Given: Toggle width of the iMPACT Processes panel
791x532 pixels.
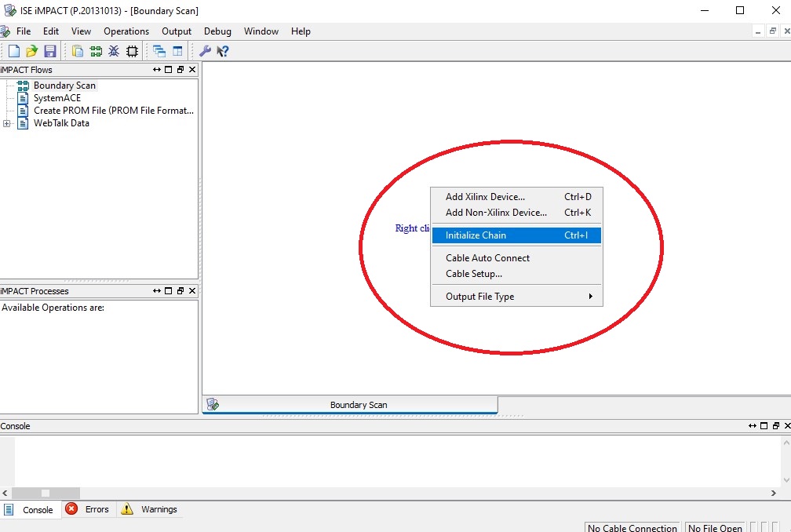Looking at the screenshot, I should point(157,291).
